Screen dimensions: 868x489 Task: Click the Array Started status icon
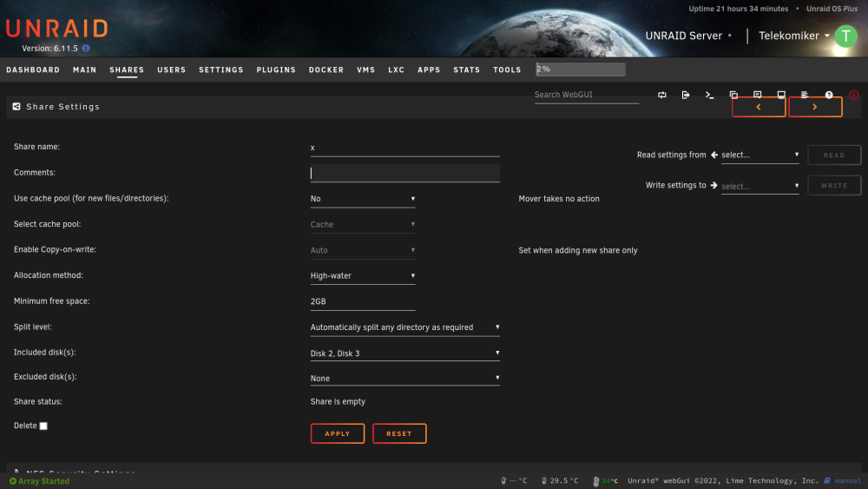click(x=13, y=481)
